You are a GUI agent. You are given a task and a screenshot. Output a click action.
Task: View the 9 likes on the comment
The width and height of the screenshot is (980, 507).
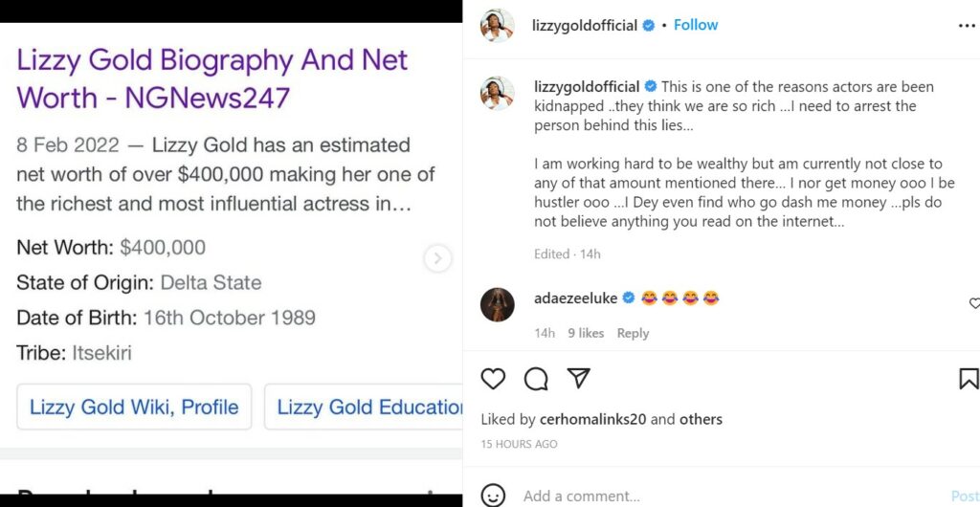586,333
